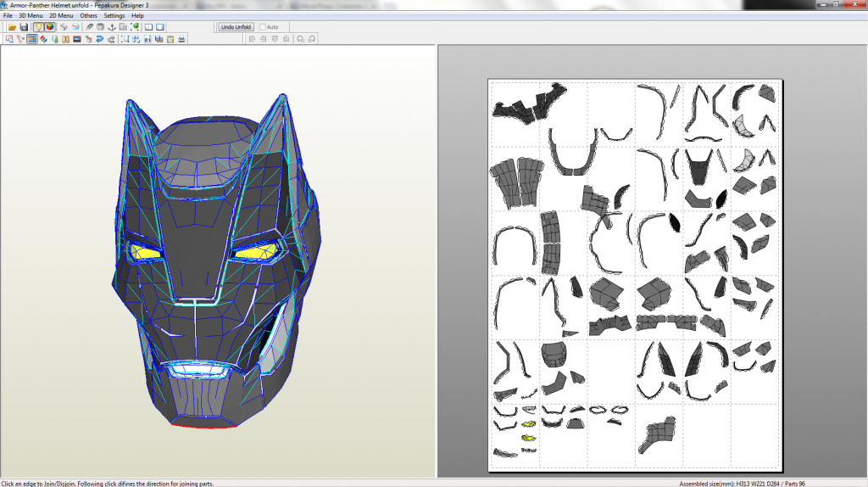Screen dimensions: 868x487
Task: Open the Others menu
Action: [x=88, y=15]
